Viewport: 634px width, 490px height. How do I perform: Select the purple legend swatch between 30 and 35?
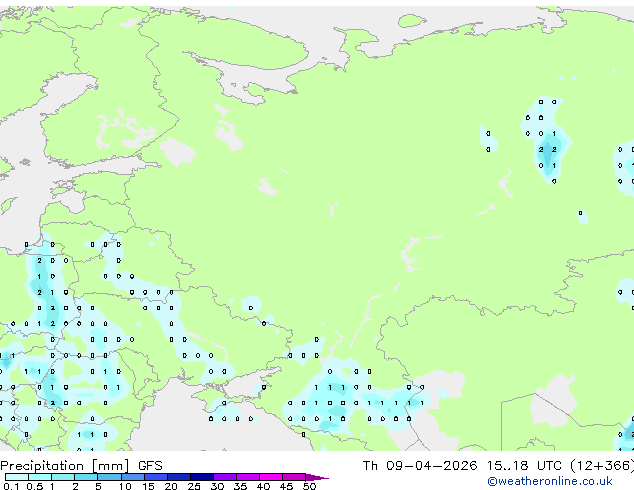225,477
